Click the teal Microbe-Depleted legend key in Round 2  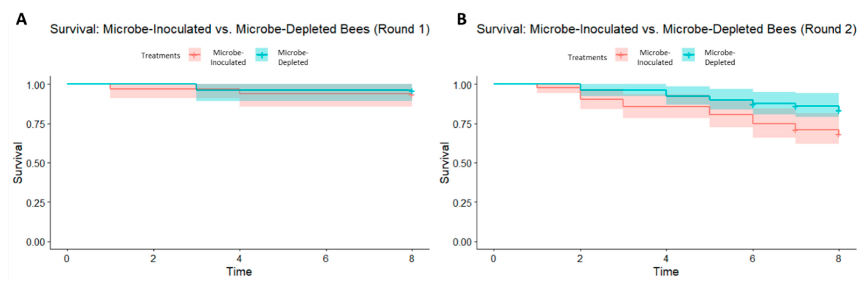point(689,55)
